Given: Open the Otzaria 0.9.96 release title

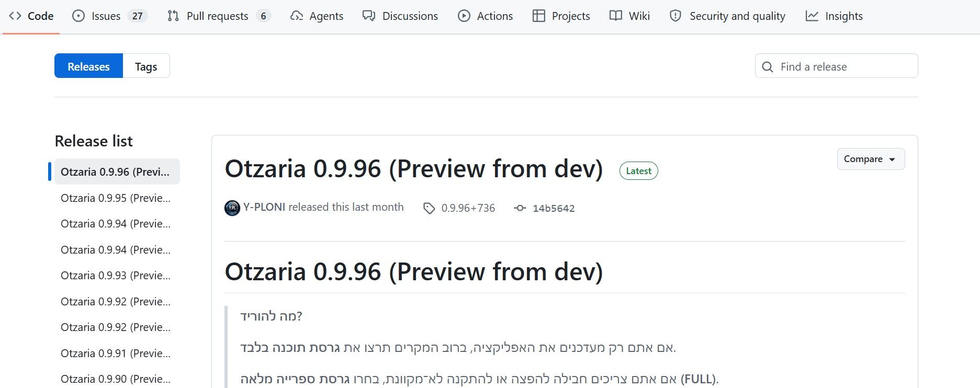Looking at the screenshot, I should (x=414, y=169).
